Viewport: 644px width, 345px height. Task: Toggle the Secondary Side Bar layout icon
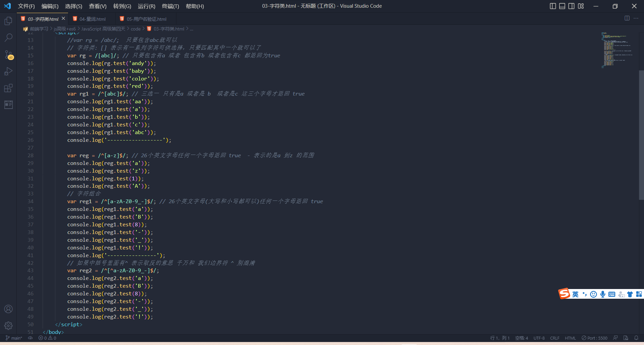(572, 6)
